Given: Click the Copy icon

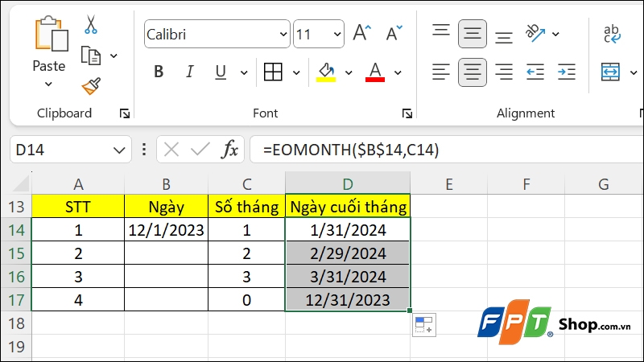Looking at the screenshot, I should tap(91, 56).
